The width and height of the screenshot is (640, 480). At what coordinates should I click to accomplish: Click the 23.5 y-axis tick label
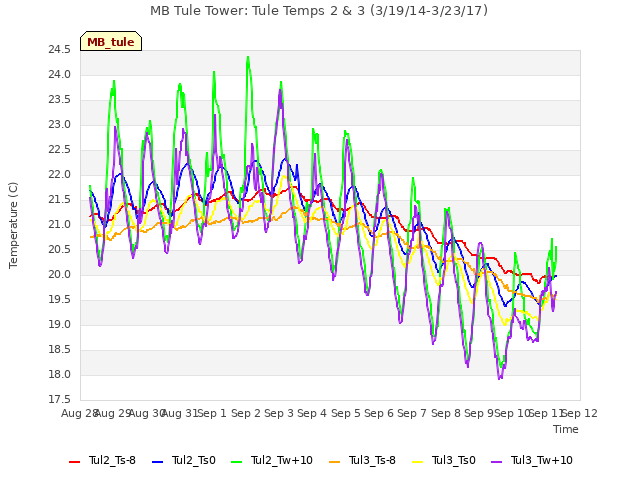(x=60, y=100)
